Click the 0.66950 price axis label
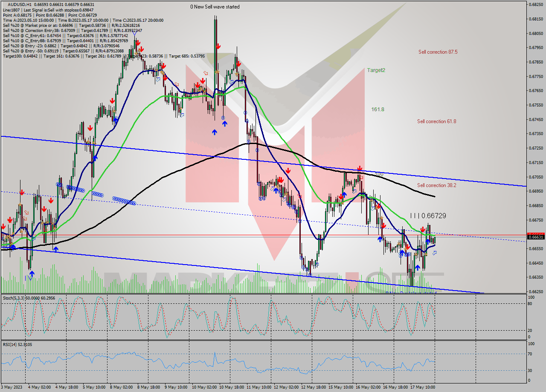Screen dimensions: 546x392 537,191
